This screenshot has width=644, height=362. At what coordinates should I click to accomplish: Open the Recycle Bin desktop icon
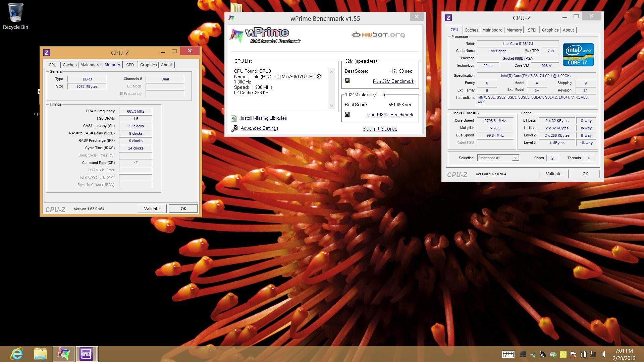(15, 16)
